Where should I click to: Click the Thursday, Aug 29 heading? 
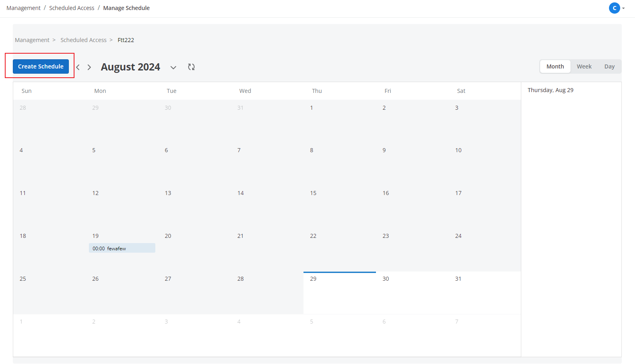(551, 90)
